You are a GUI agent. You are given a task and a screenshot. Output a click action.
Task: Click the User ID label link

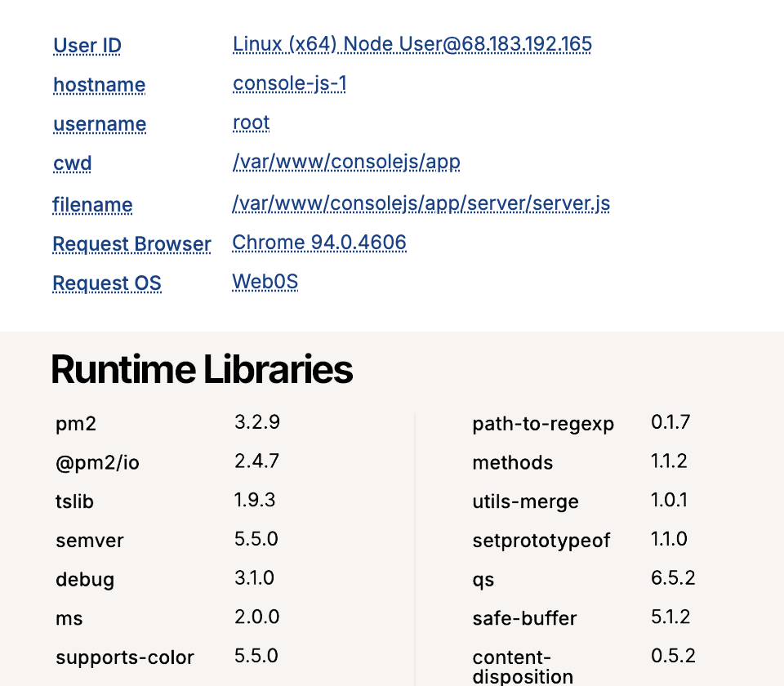pos(87,46)
